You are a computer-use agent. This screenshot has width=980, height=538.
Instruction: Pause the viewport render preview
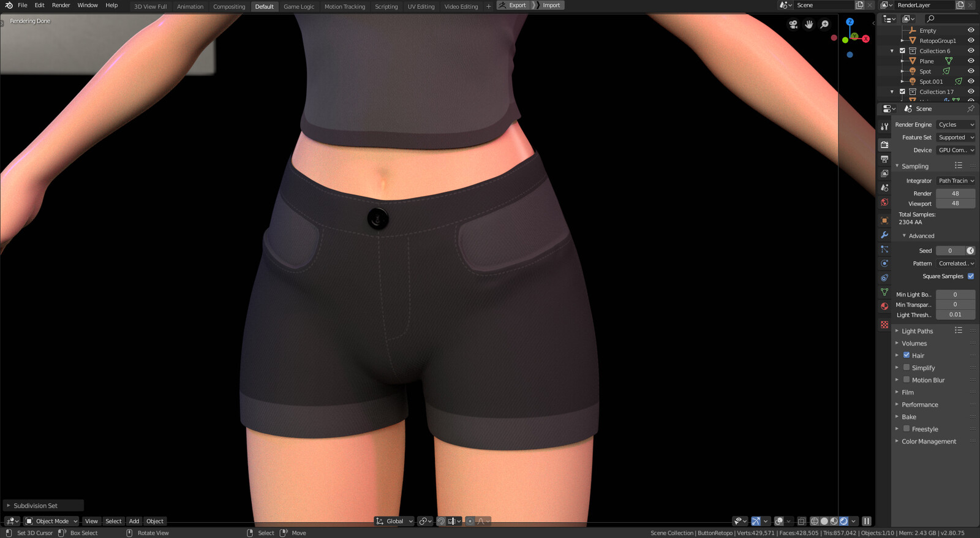coord(867,521)
